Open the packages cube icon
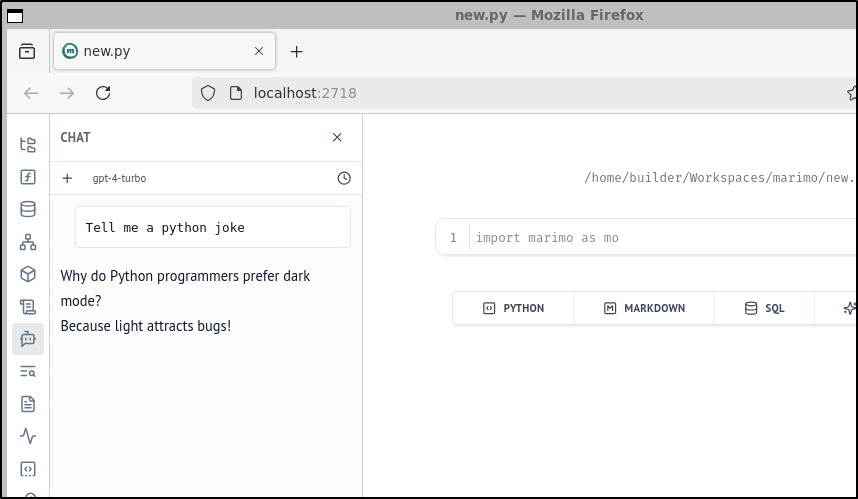The height and width of the screenshot is (499, 858). click(28, 274)
